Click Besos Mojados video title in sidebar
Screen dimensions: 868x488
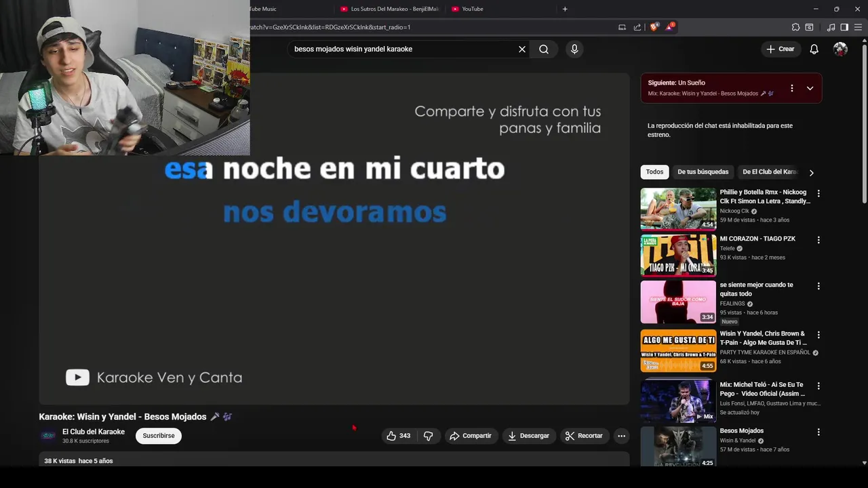741,431
